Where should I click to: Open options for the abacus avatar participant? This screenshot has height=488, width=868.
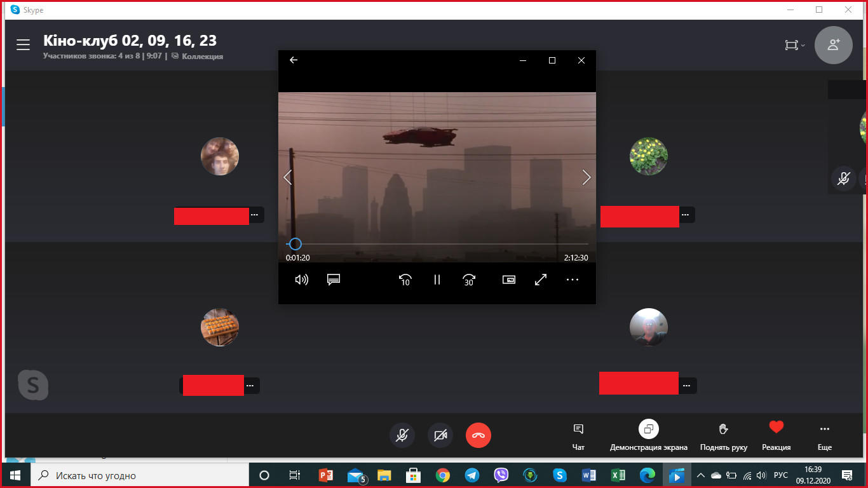click(x=251, y=385)
